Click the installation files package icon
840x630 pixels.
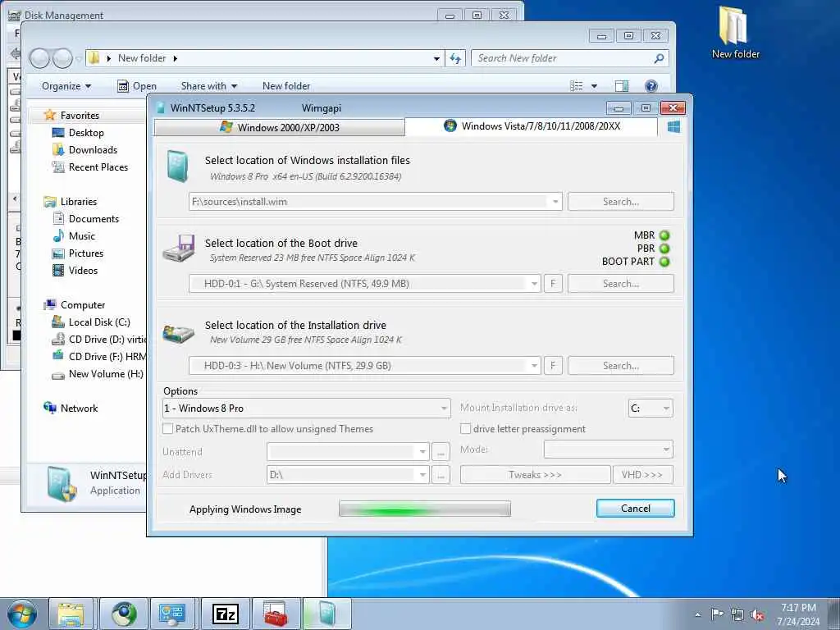click(x=177, y=166)
